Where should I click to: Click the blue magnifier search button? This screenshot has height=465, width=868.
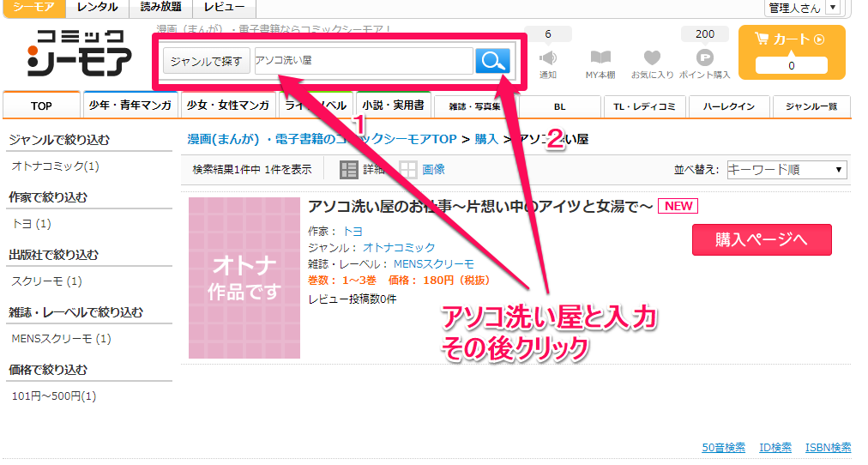492,61
